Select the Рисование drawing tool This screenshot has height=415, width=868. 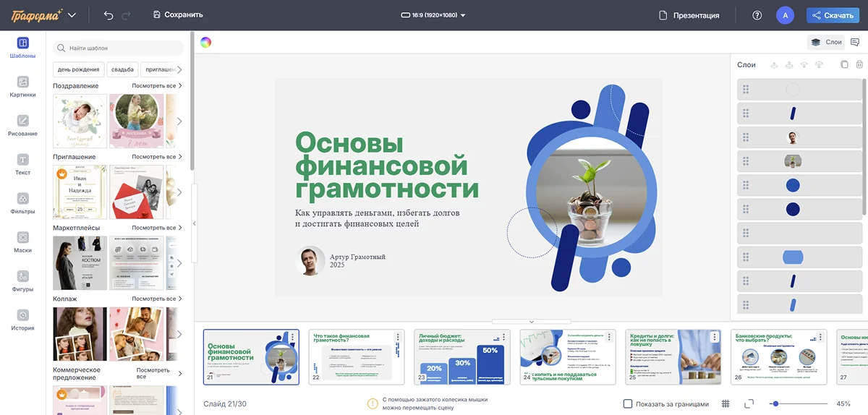[x=22, y=126]
